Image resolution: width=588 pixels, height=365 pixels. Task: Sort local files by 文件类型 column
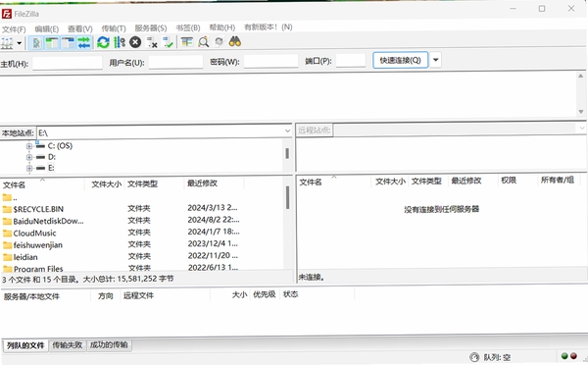click(142, 183)
